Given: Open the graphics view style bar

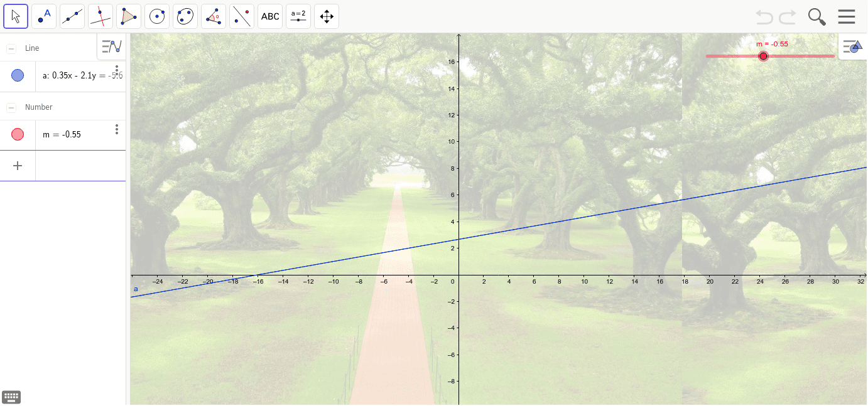Looking at the screenshot, I should point(853,46).
